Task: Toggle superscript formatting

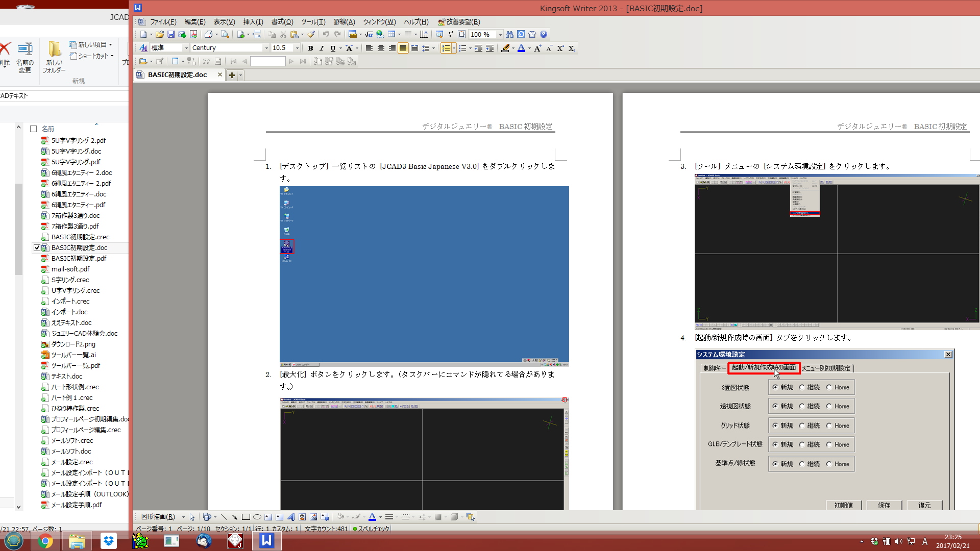Action: (x=560, y=48)
